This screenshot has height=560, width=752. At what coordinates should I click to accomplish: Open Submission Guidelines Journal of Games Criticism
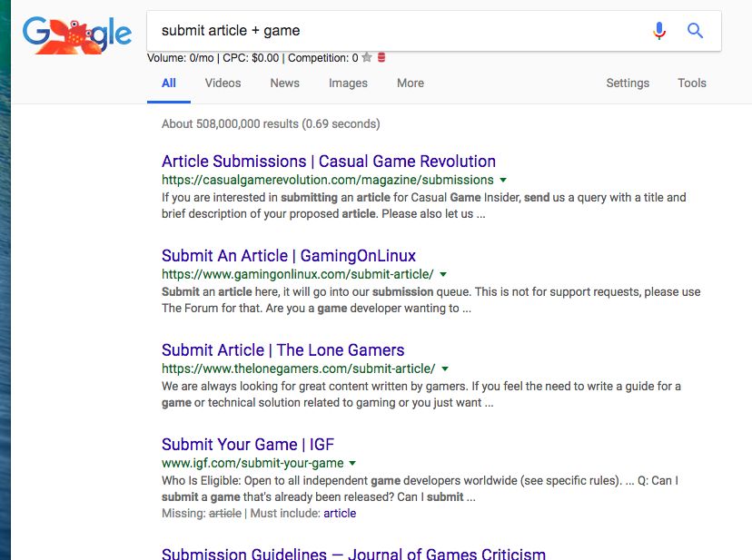click(x=353, y=554)
